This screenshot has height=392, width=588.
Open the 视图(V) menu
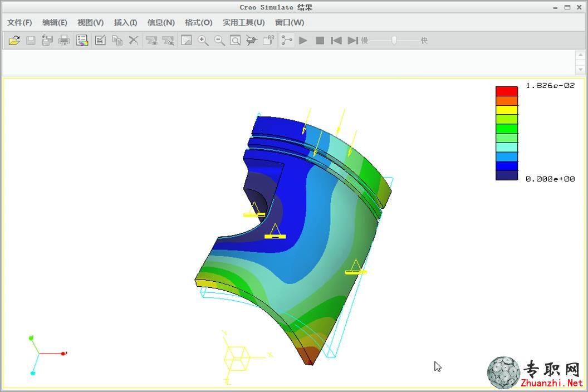click(90, 22)
